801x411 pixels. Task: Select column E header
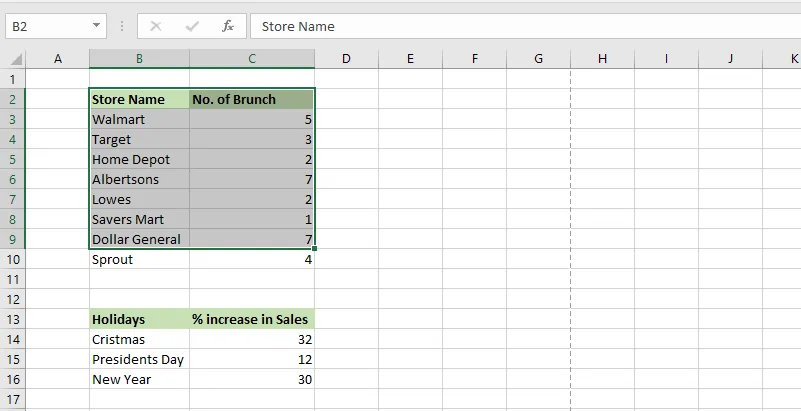pos(410,59)
